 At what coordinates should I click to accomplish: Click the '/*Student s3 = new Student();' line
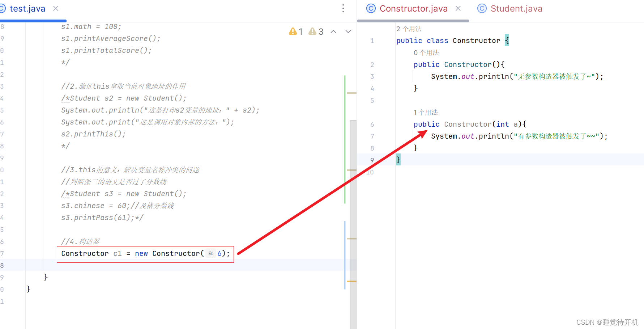pyautogui.click(x=124, y=194)
